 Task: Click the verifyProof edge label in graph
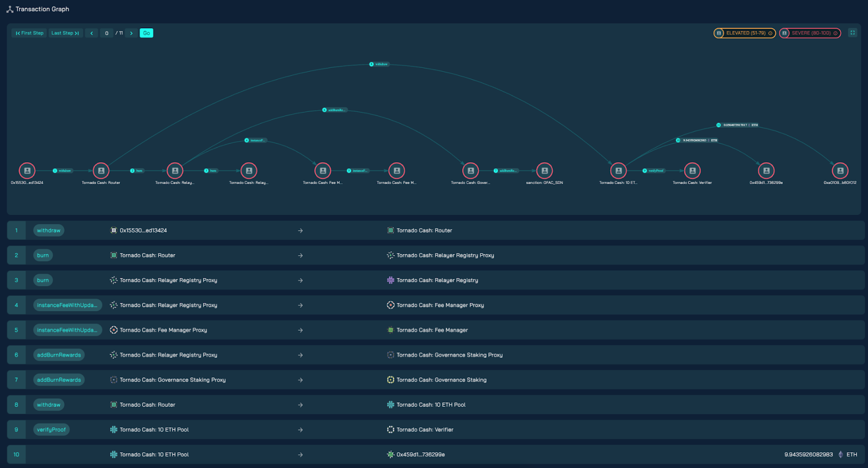click(x=654, y=170)
